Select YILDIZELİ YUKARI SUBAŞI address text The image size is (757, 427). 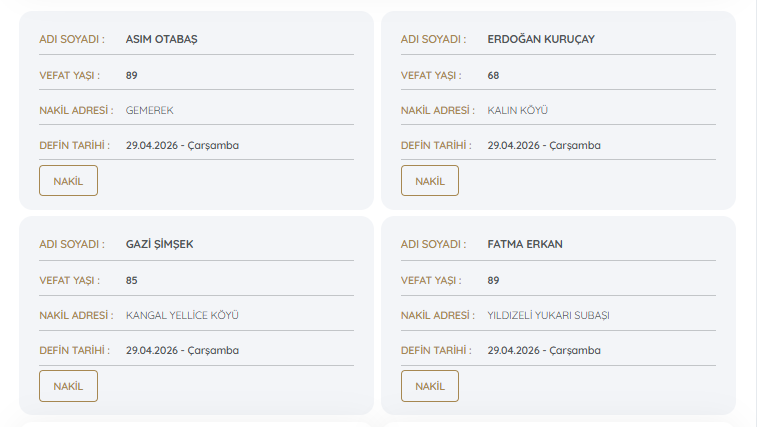pos(548,315)
